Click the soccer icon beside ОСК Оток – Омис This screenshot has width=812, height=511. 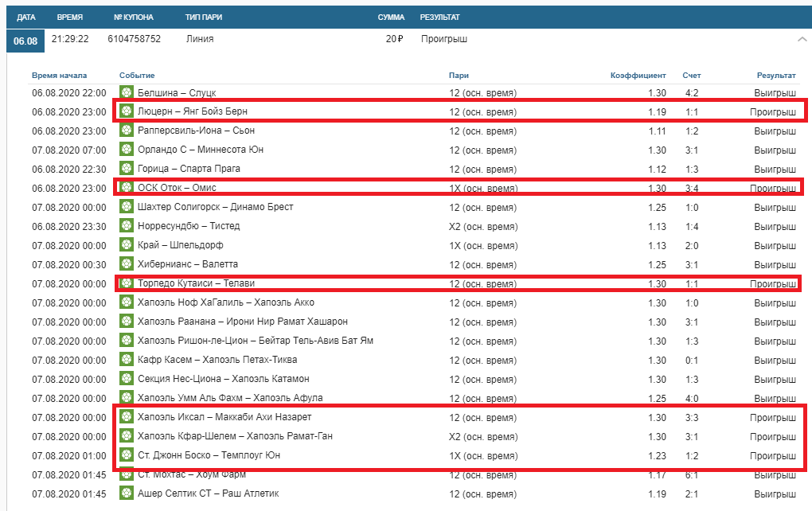point(127,187)
